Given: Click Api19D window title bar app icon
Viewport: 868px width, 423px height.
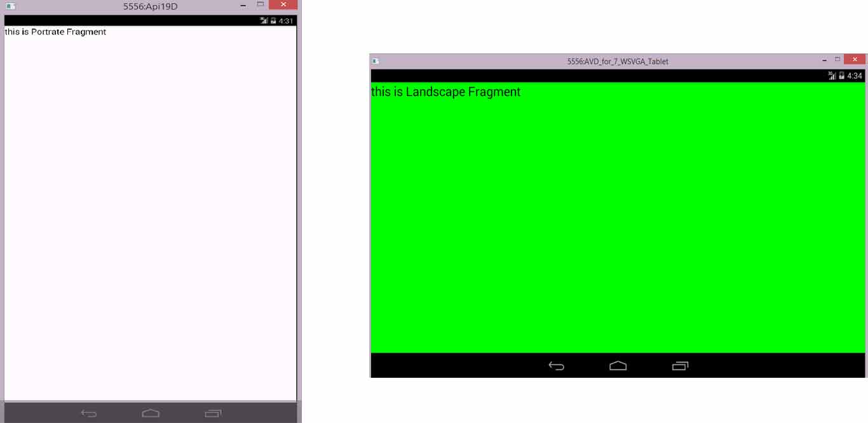Looking at the screenshot, I should click(10, 6).
